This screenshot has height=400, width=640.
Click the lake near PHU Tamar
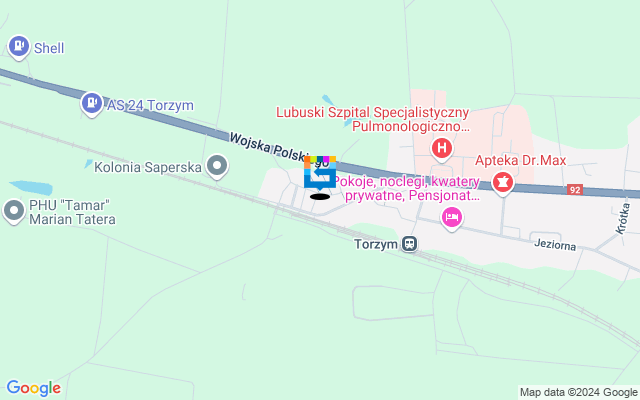pos(31,188)
